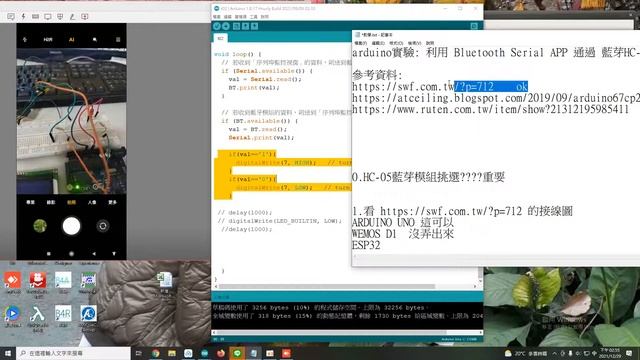Open File Explorer from the taskbar
Viewport: 640px width, 360px height.
click(x=172, y=353)
